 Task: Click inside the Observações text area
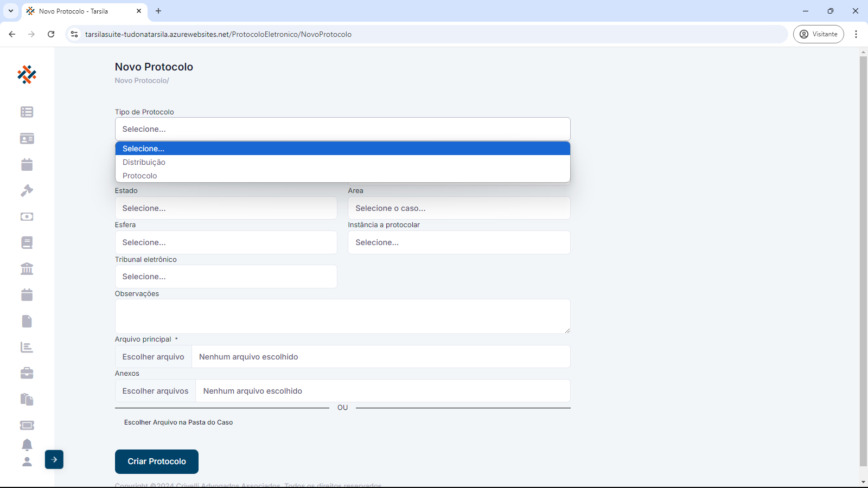point(342,316)
